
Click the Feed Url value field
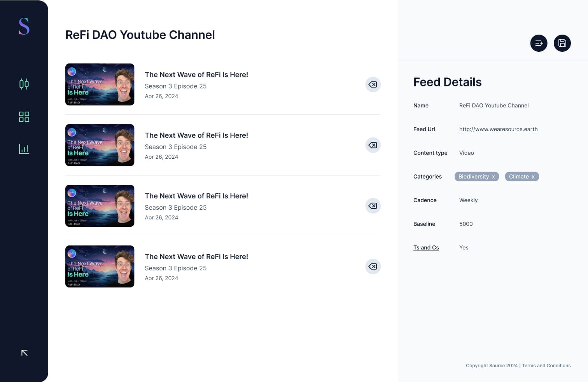(498, 129)
